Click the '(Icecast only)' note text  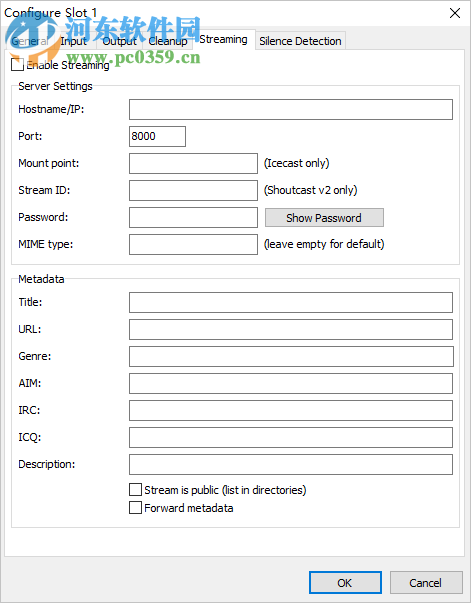(x=296, y=163)
